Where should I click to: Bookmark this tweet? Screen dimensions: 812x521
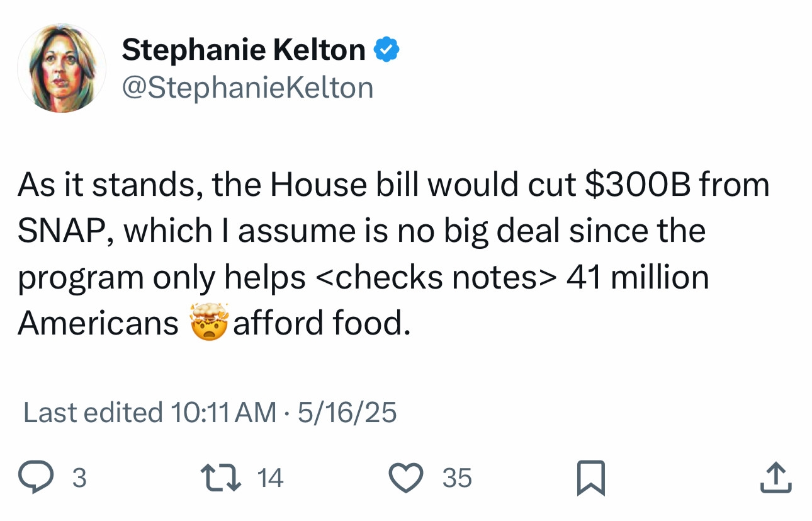590,478
